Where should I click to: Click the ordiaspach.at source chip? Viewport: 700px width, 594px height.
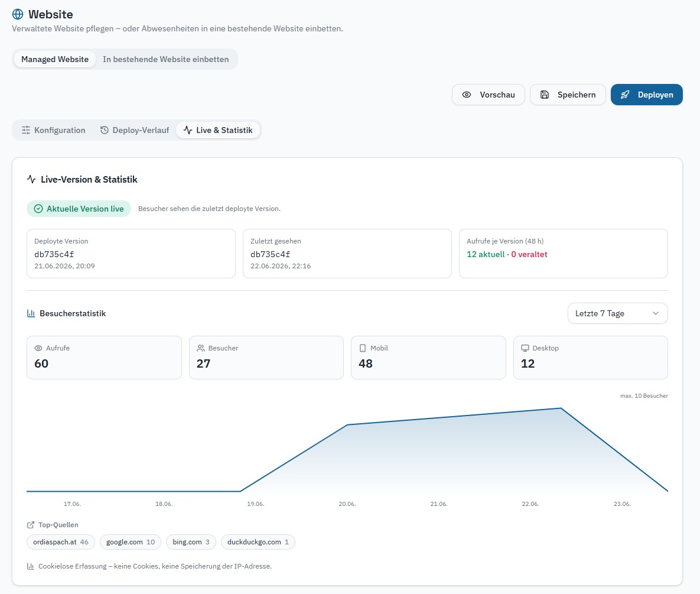pyautogui.click(x=61, y=542)
